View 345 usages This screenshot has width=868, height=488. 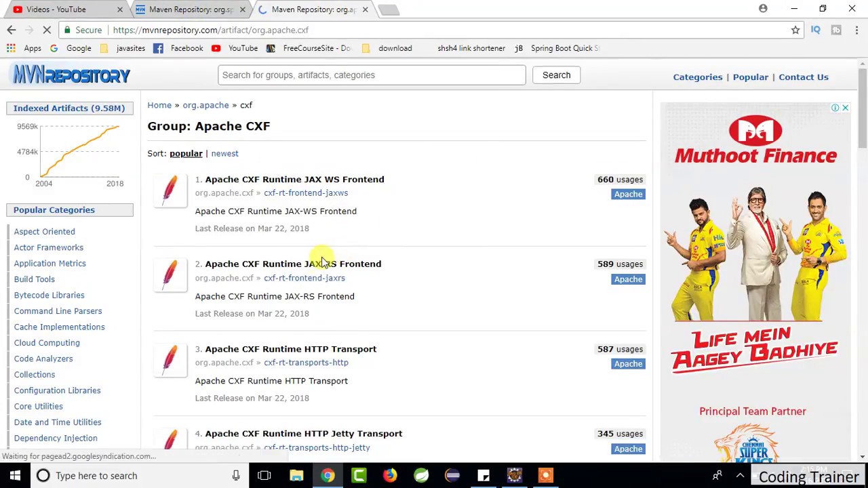tap(620, 433)
